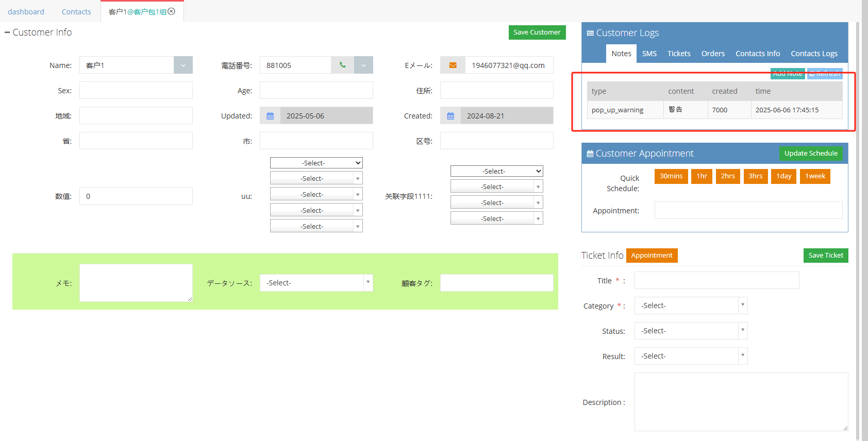Open the phone number dropdown arrow
The width and height of the screenshot is (868, 441).
363,65
